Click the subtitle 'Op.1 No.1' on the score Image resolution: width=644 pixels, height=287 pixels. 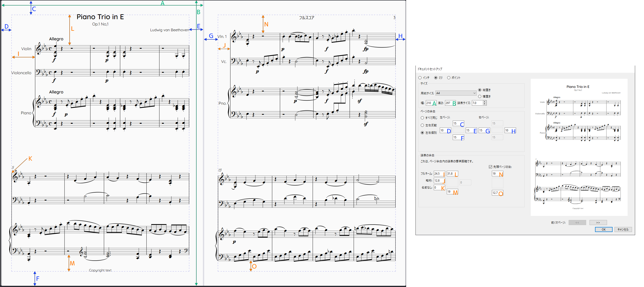click(x=100, y=24)
